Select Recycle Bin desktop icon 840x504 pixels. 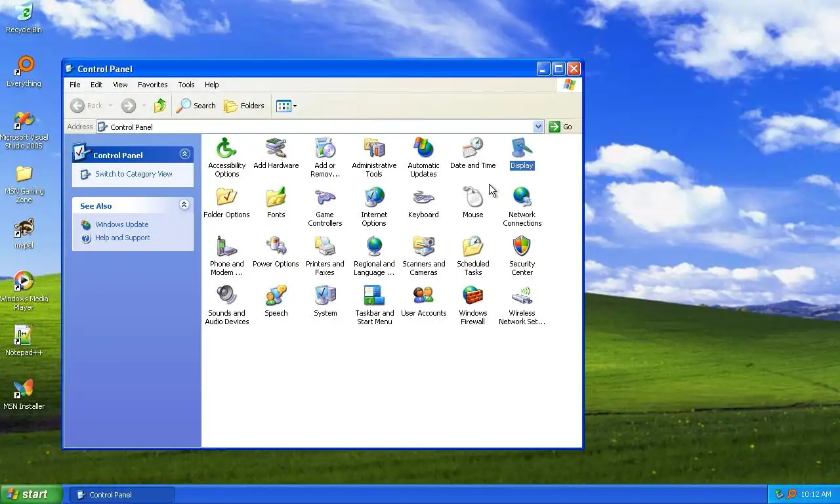click(x=24, y=18)
